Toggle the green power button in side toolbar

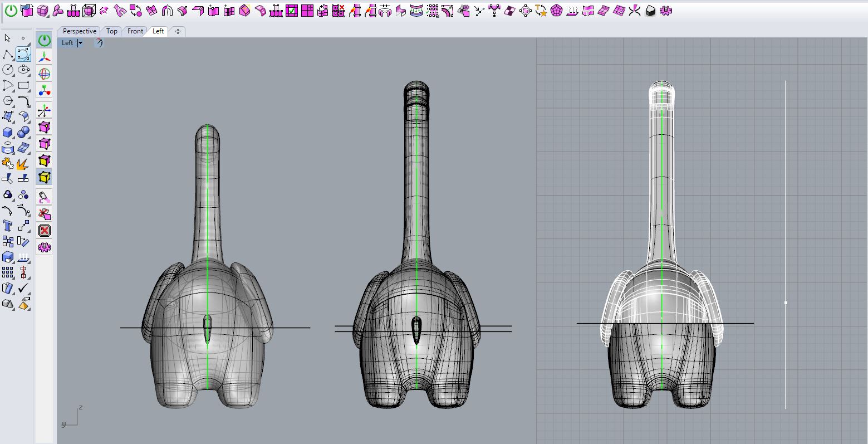pyautogui.click(x=45, y=40)
